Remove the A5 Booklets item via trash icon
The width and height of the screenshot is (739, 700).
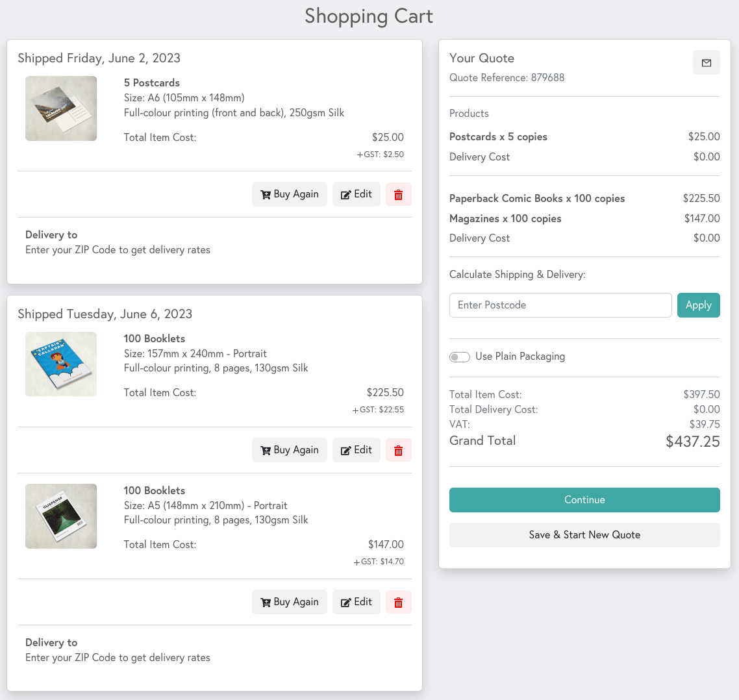tap(399, 602)
